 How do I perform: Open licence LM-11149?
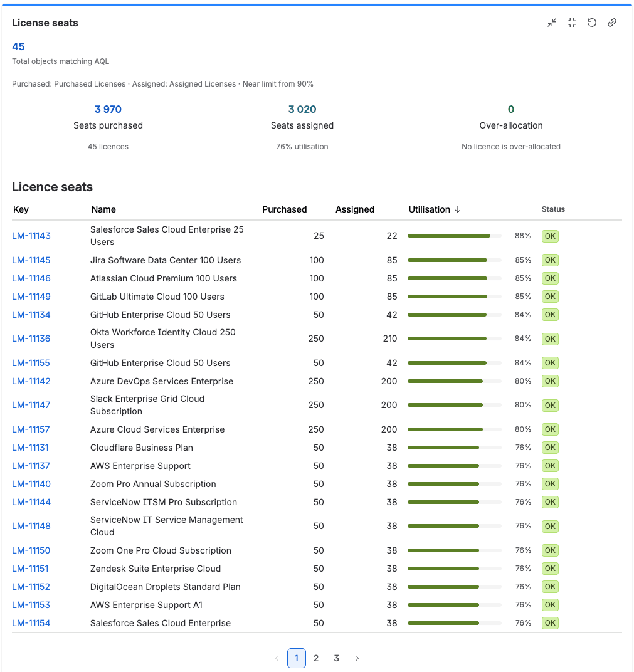click(31, 297)
